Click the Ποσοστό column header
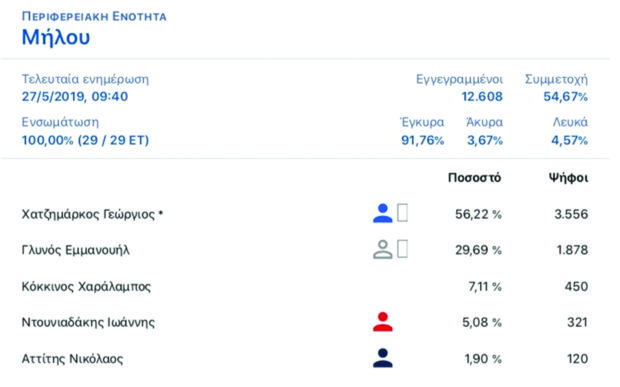 pyautogui.click(x=474, y=178)
